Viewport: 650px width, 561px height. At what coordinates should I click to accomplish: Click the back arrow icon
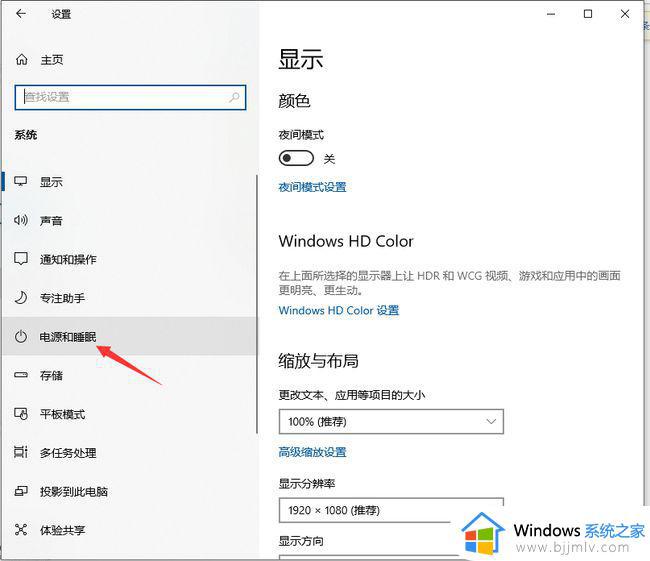[x=21, y=14]
